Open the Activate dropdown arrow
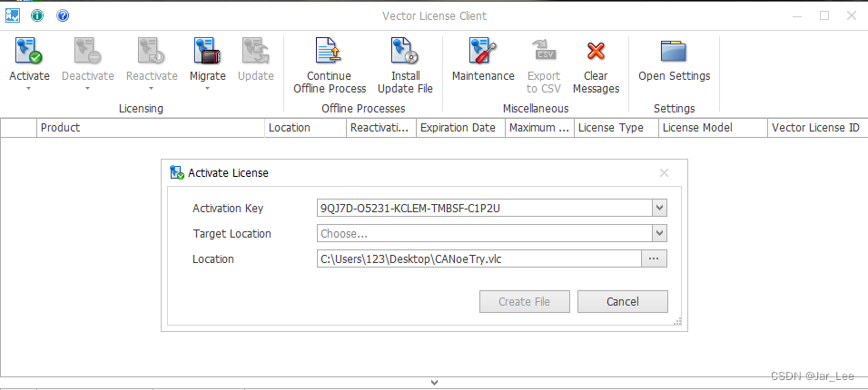The width and height of the screenshot is (868, 390). coord(29,89)
